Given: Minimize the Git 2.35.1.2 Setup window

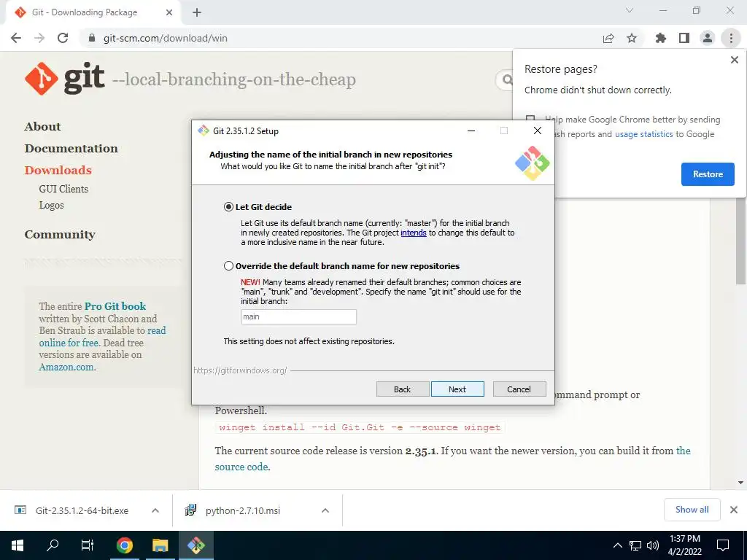Looking at the screenshot, I should pyautogui.click(x=471, y=131).
